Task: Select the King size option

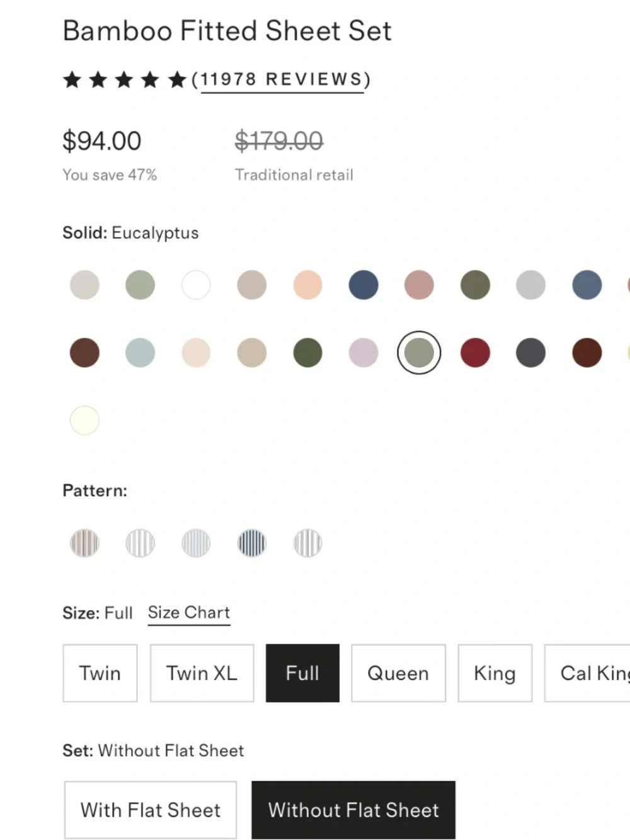Action: (495, 673)
